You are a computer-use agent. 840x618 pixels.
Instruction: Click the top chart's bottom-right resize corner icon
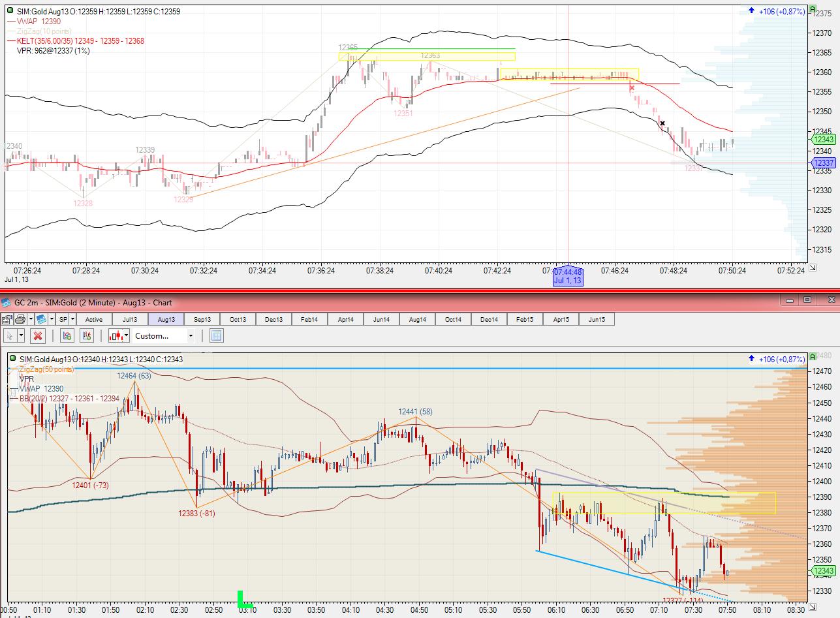813,268
